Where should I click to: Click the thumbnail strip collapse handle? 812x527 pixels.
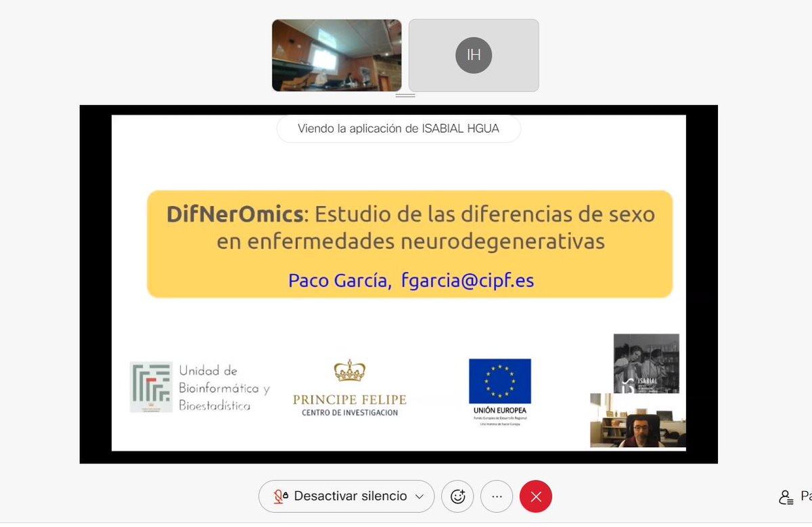405,95
